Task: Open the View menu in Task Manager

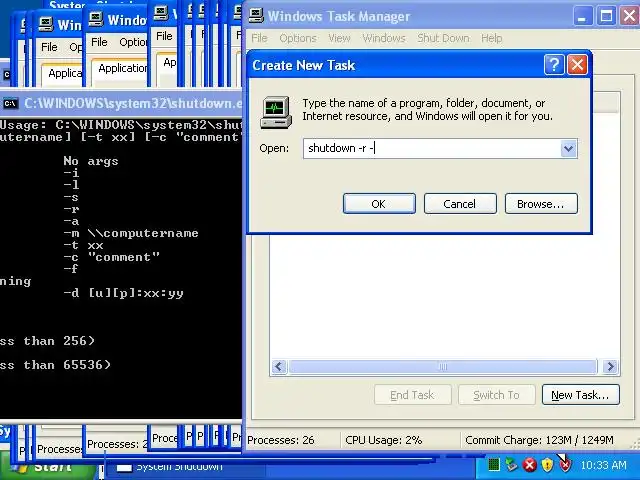Action: [339, 38]
